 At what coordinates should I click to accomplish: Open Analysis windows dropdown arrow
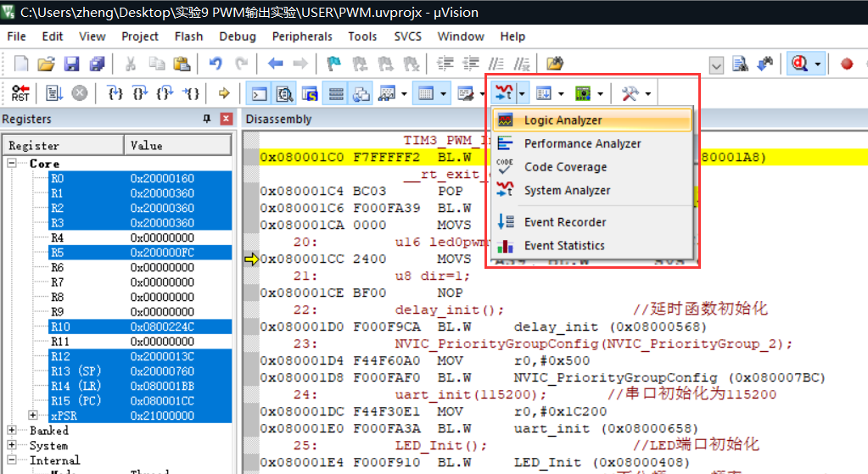coord(522,94)
